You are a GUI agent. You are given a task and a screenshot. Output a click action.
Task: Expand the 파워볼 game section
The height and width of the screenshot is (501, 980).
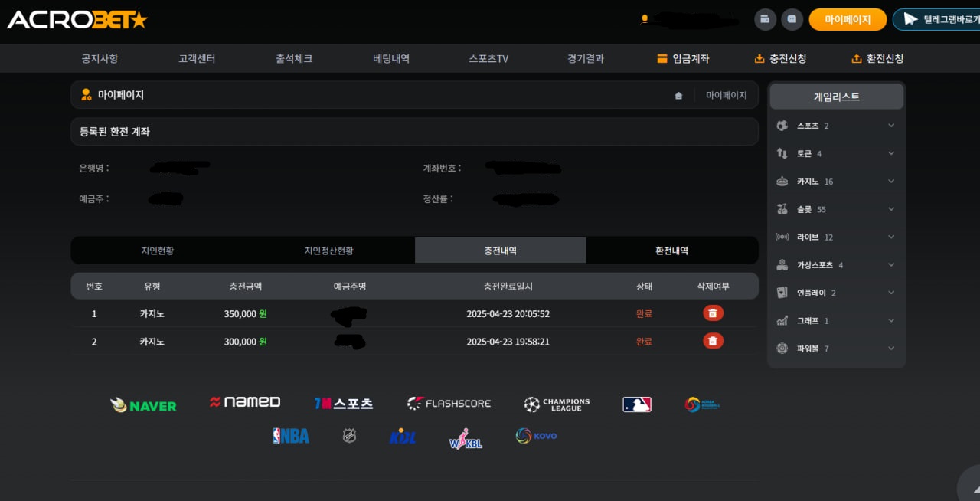coord(890,348)
